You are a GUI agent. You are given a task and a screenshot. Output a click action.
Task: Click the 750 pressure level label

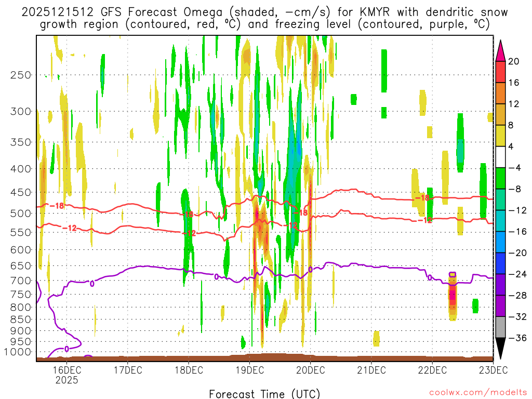(x=21, y=295)
